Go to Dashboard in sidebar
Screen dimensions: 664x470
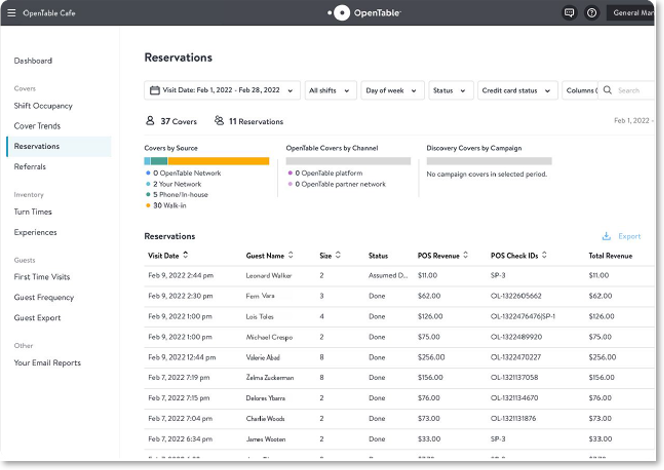pos(33,61)
